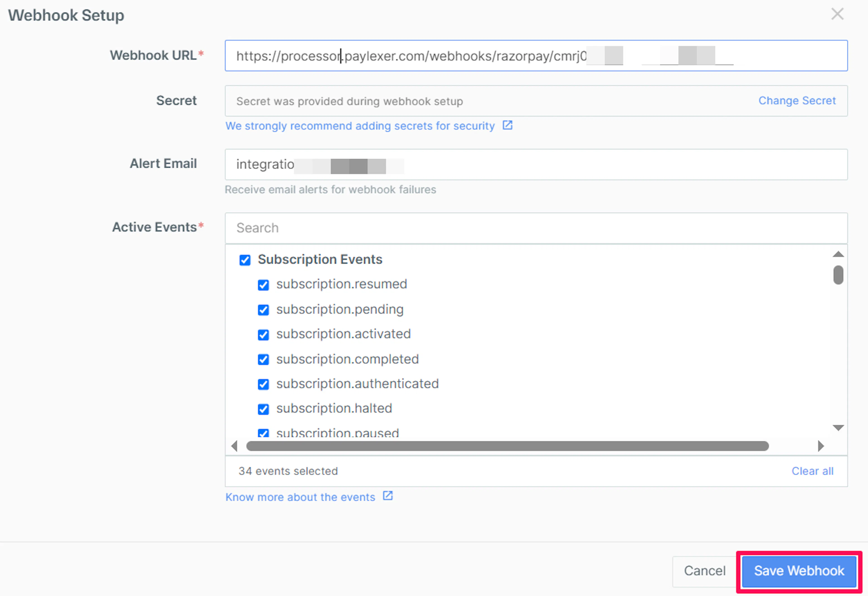Click the events list scroll up arrow
Image resolution: width=868 pixels, height=596 pixels.
[838, 254]
